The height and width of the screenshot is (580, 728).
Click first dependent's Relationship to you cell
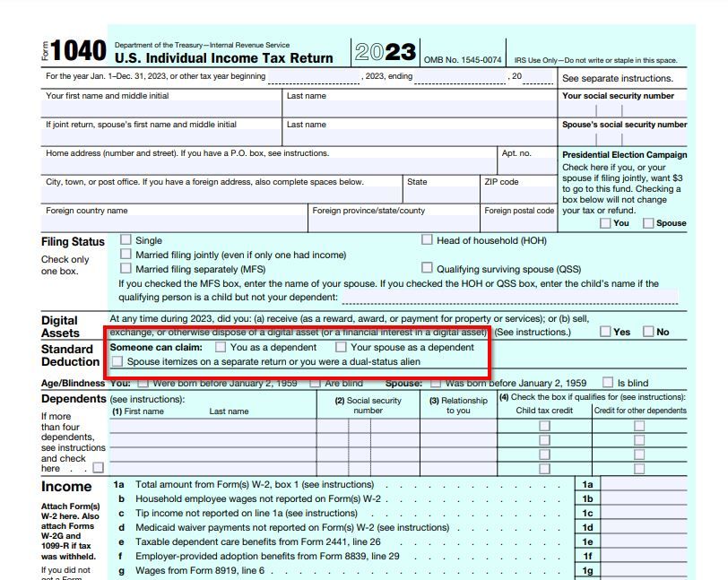458,426
